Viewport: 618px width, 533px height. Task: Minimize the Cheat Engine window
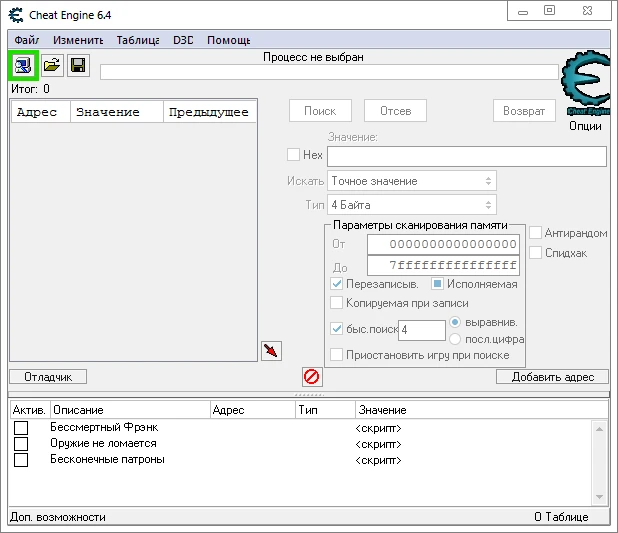523,12
